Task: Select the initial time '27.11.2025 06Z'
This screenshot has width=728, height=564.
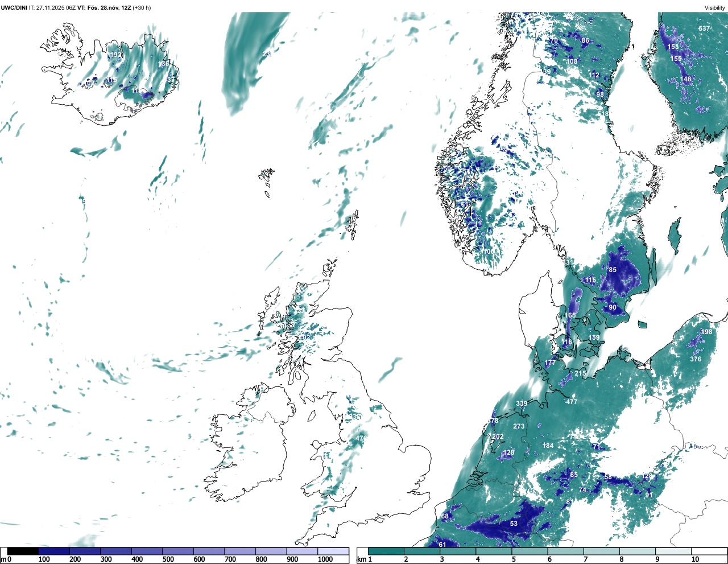Action: pos(56,7)
